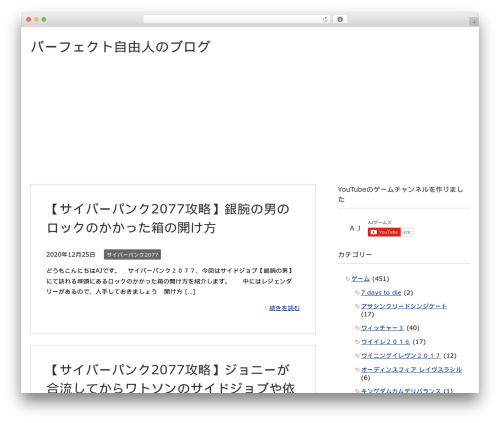The image size is (500, 423).
Task: Click the 2020年12月25日 post date
Action: coord(71,255)
